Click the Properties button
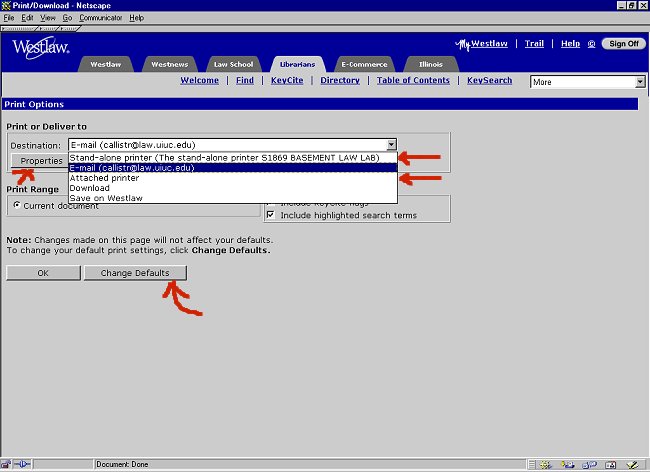 (39, 161)
